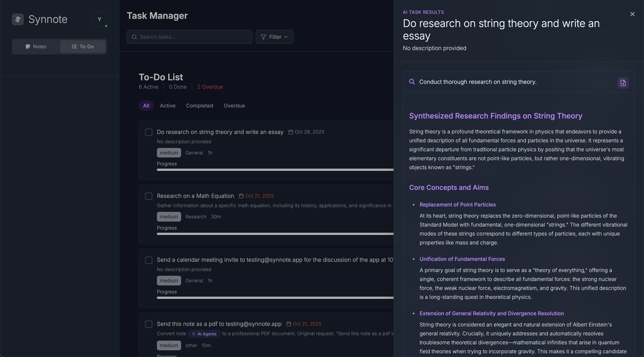Click the magnifier icon beside the research step
This screenshot has width=644, height=357.
[x=412, y=82]
